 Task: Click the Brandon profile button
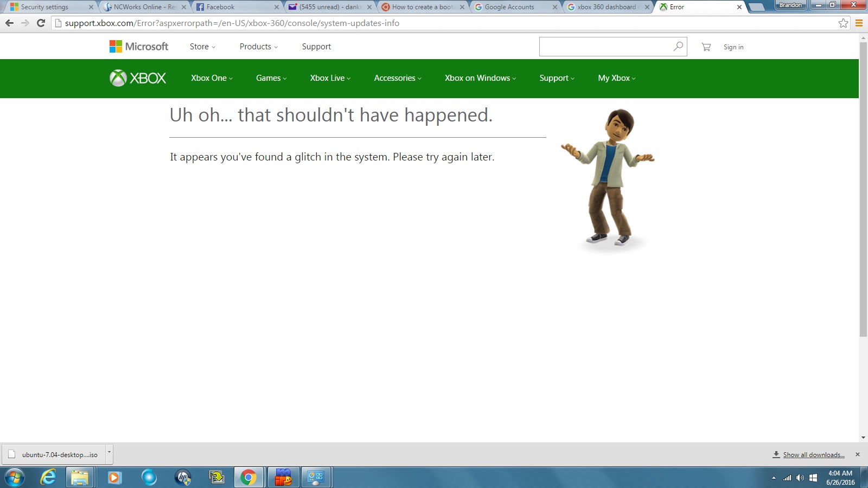click(x=790, y=5)
